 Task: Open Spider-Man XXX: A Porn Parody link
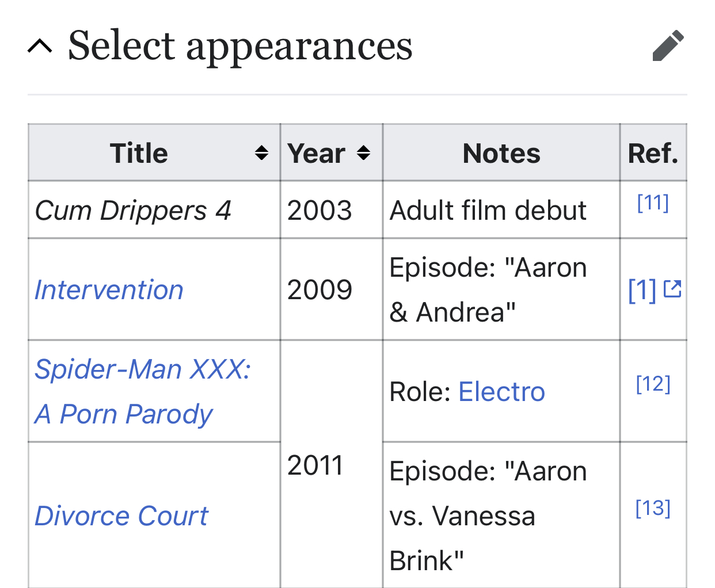coord(143,391)
